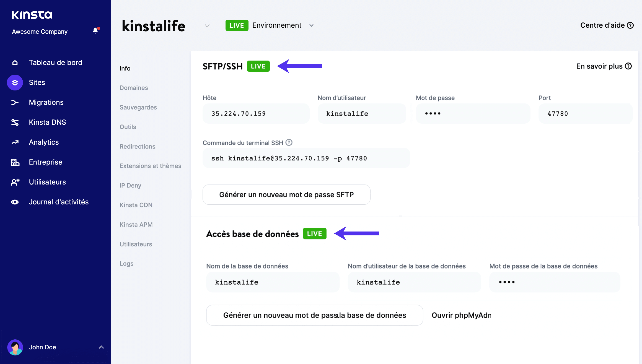Open the notification bell
Viewport: 642px width, 364px height.
pos(95,31)
